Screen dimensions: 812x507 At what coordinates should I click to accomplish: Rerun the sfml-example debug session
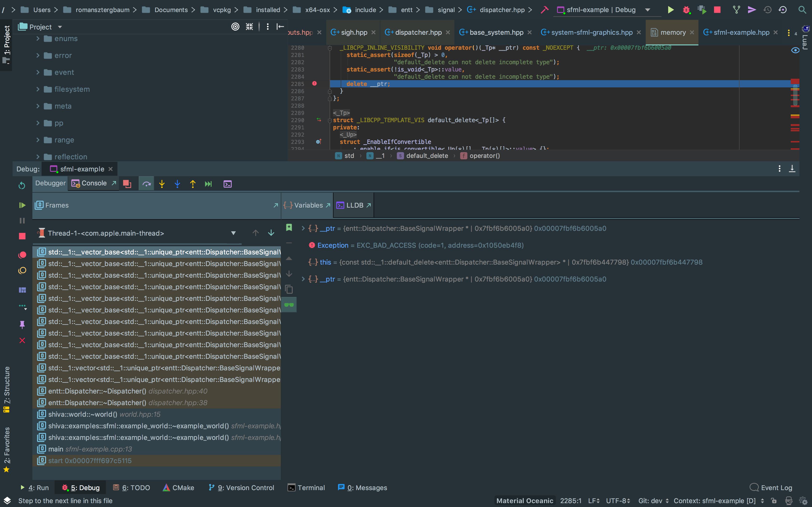pos(22,185)
